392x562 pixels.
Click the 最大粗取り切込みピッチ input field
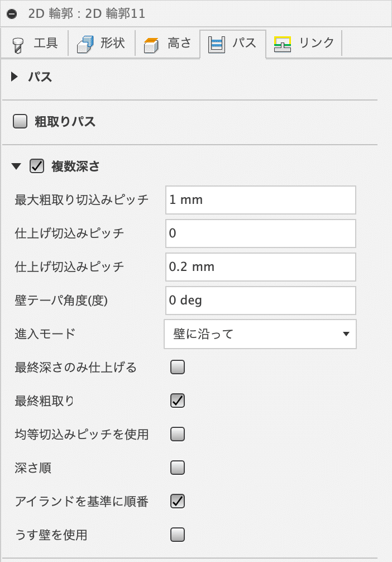pyautogui.click(x=261, y=199)
